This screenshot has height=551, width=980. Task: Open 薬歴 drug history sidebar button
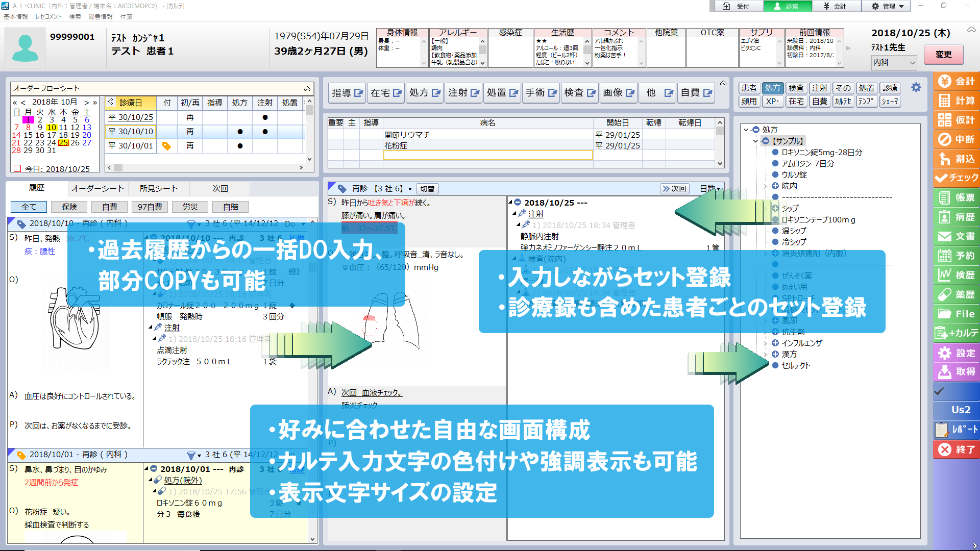tap(957, 295)
